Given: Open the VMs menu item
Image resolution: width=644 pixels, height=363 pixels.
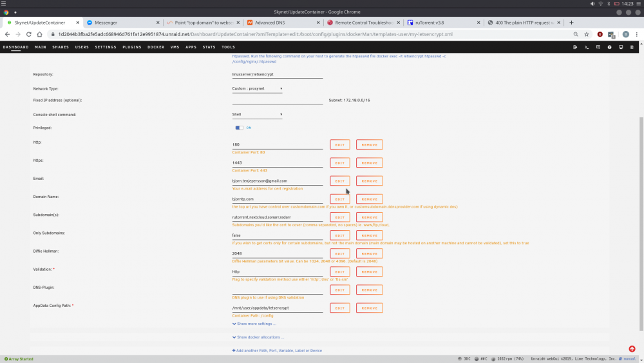Looking at the screenshot, I should coord(175,47).
